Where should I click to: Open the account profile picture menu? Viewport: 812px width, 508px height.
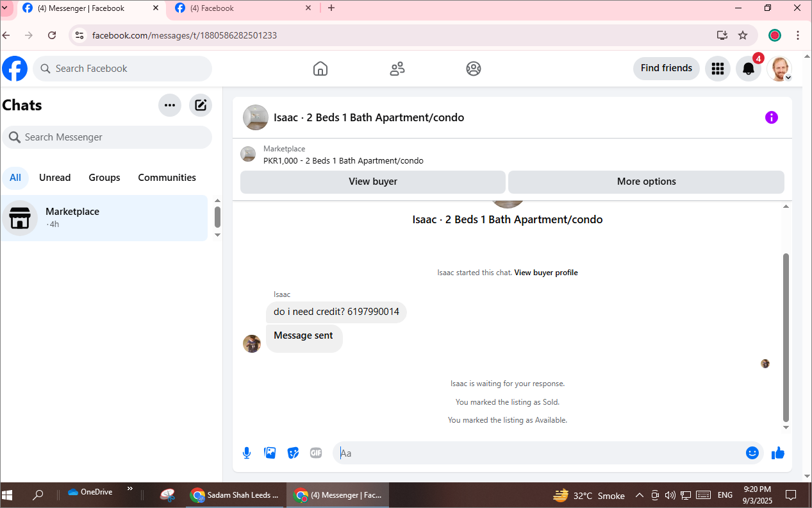tap(779, 69)
